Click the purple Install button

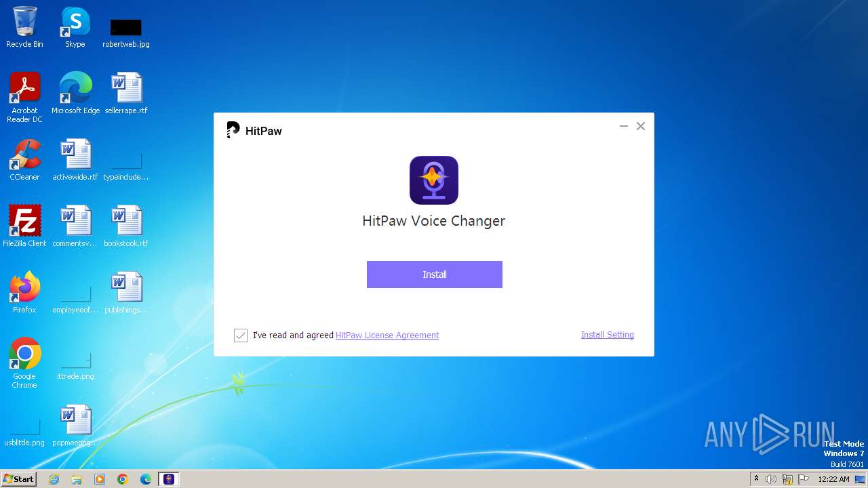point(434,274)
